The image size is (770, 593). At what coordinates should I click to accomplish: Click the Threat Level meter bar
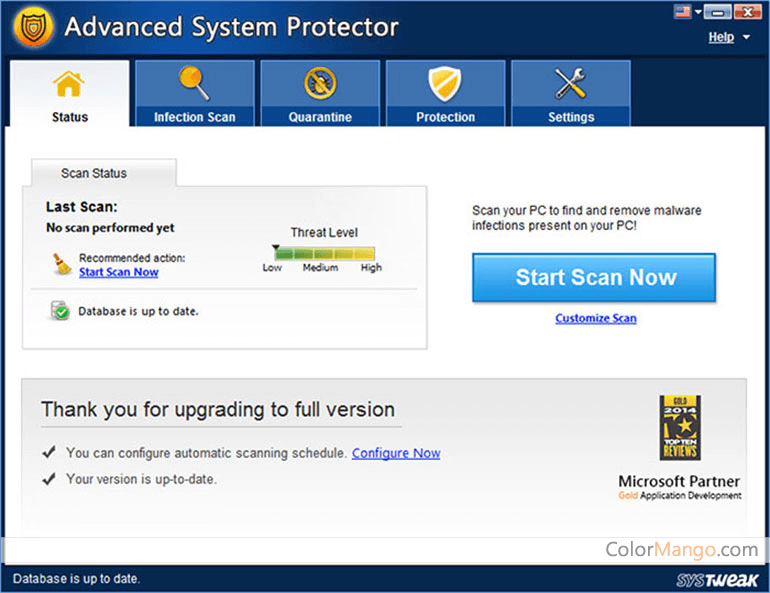[x=323, y=254]
